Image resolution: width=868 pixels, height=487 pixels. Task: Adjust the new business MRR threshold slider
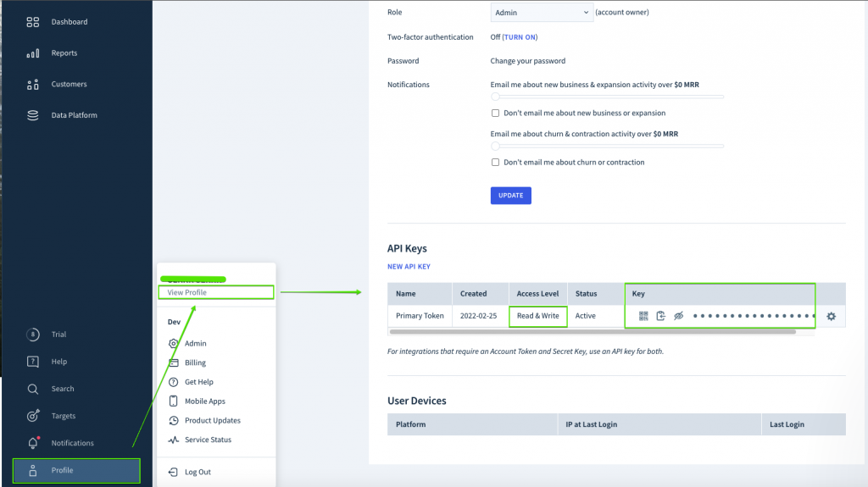(496, 97)
